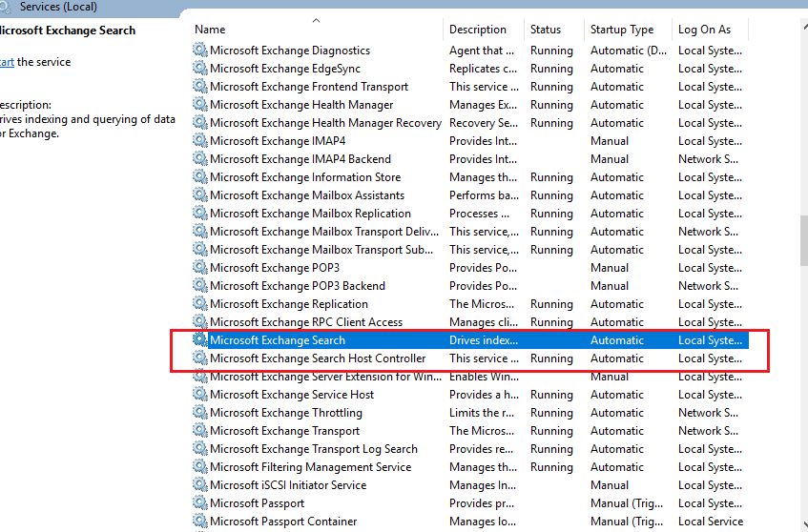Click the gear icon for Microsoft Exchange Throttling
This screenshot has width=808, height=532.
pos(200,412)
